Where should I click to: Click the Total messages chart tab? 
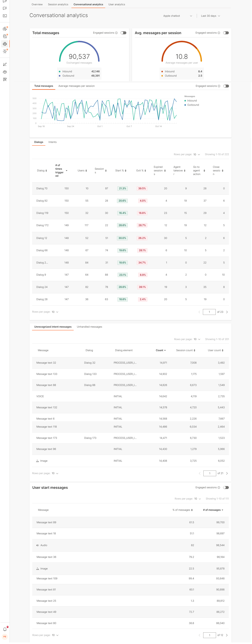pyautogui.click(x=44, y=86)
